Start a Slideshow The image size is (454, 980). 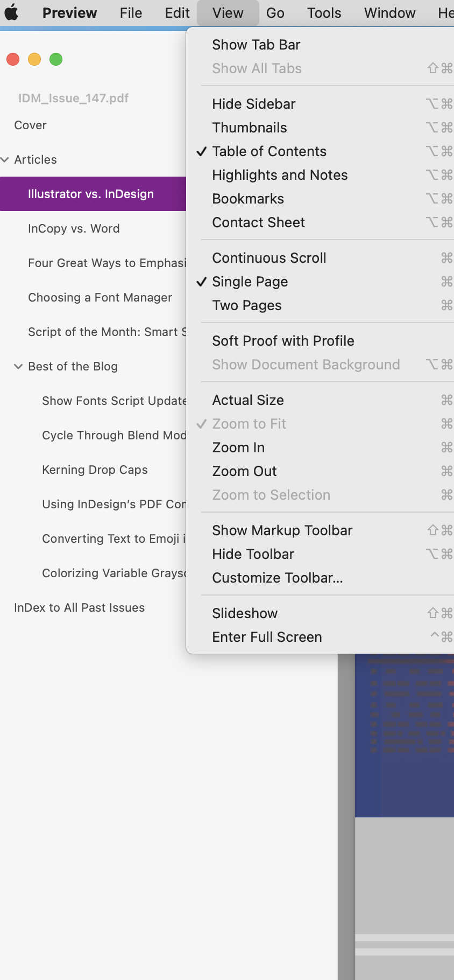tap(245, 613)
